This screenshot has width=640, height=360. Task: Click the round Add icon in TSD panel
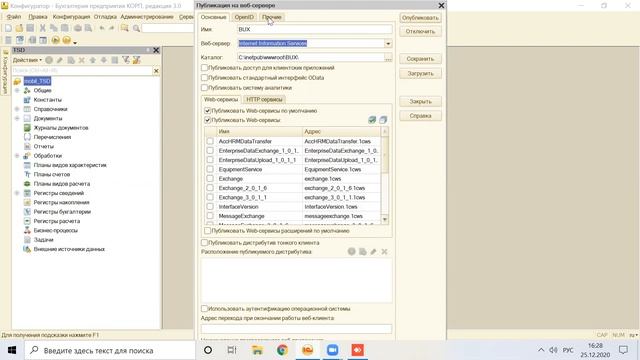pyautogui.click(x=49, y=60)
